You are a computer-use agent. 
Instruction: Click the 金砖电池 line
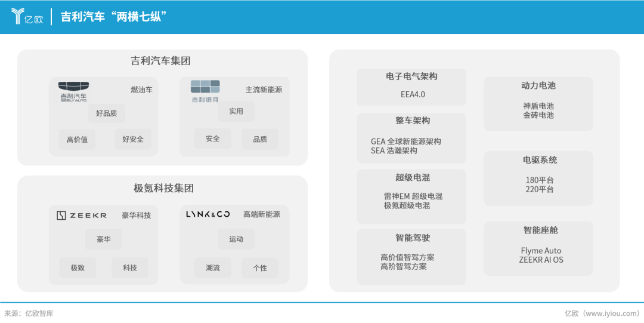[538, 115]
